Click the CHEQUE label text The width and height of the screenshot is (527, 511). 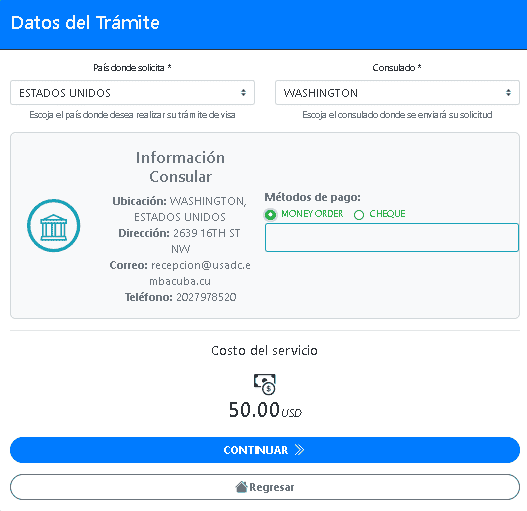(x=387, y=214)
